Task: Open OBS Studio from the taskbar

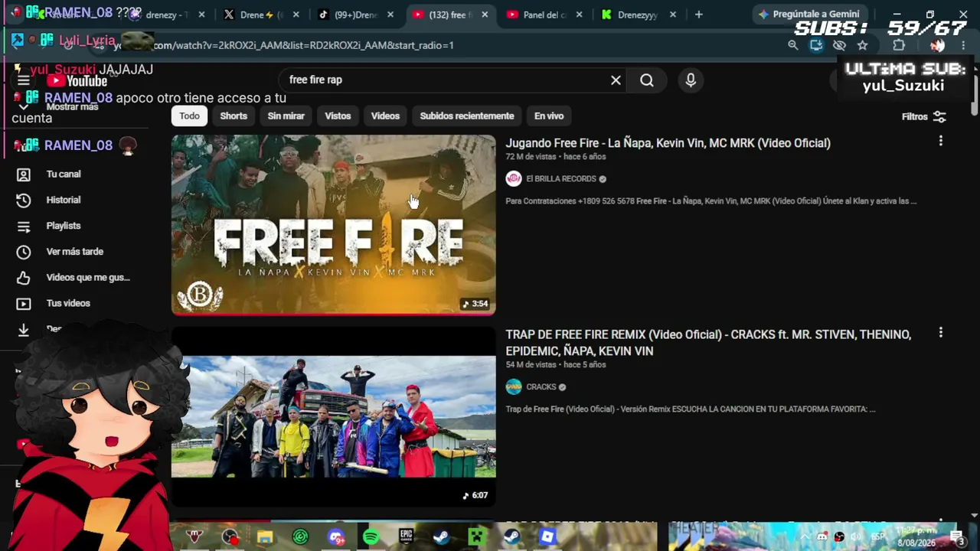Action: click(x=230, y=537)
